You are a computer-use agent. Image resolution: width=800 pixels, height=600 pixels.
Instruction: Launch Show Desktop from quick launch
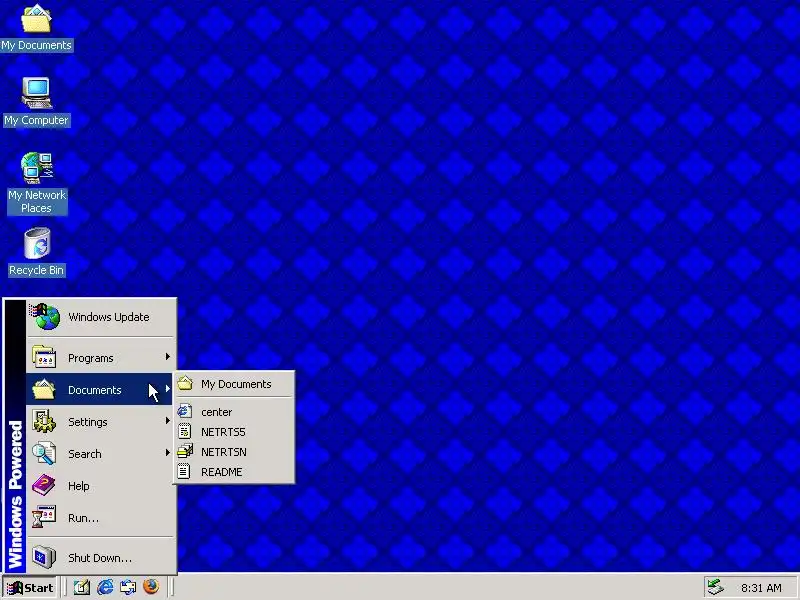click(82, 587)
